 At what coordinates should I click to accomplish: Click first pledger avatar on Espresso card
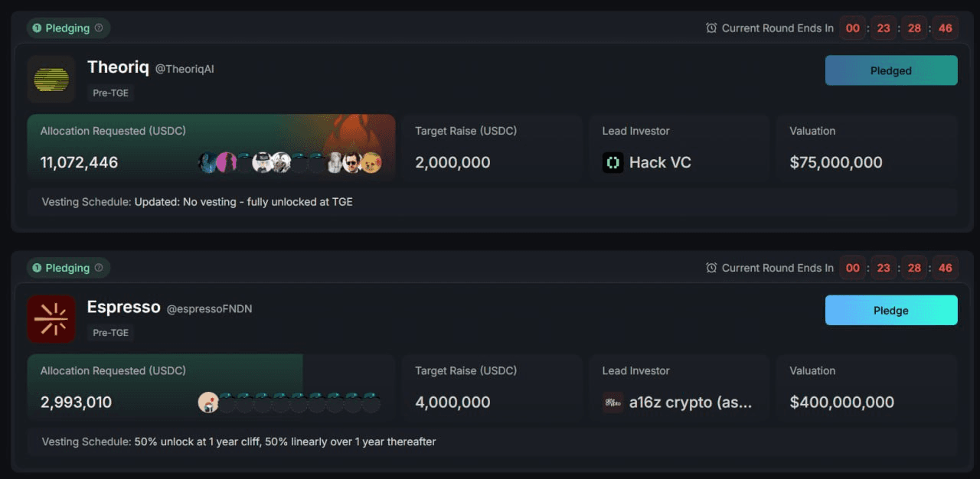point(208,402)
